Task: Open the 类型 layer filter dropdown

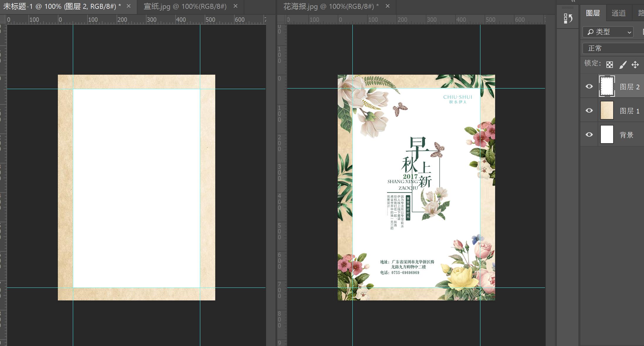Action: click(608, 32)
